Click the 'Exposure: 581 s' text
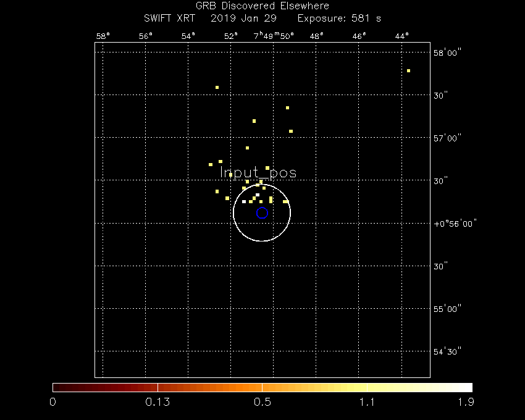Image resolution: width=525 pixels, height=420 pixels. pyautogui.click(x=339, y=19)
